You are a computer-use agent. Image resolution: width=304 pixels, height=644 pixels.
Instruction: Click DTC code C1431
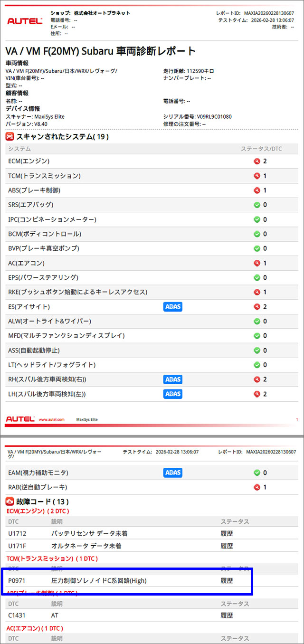click(17, 615)
